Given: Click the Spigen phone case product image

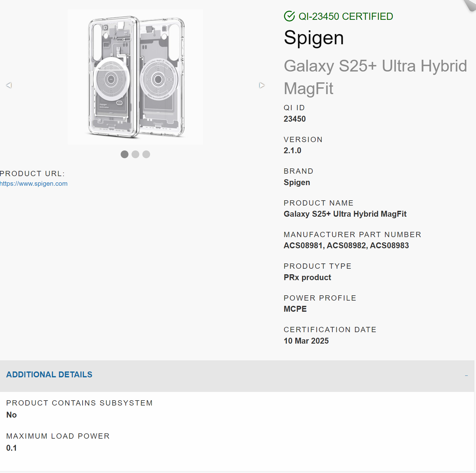Looking at the screenshot, I should (x=136, y=77).
